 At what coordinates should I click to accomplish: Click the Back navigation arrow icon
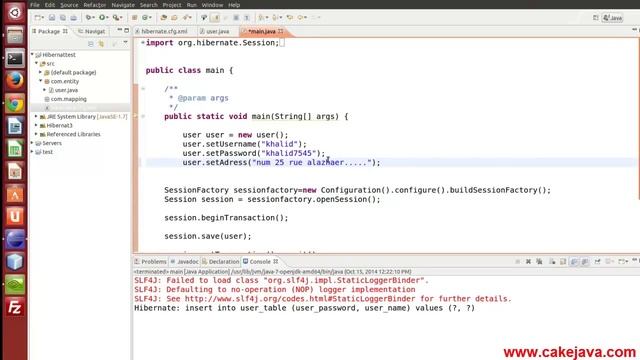301,18
